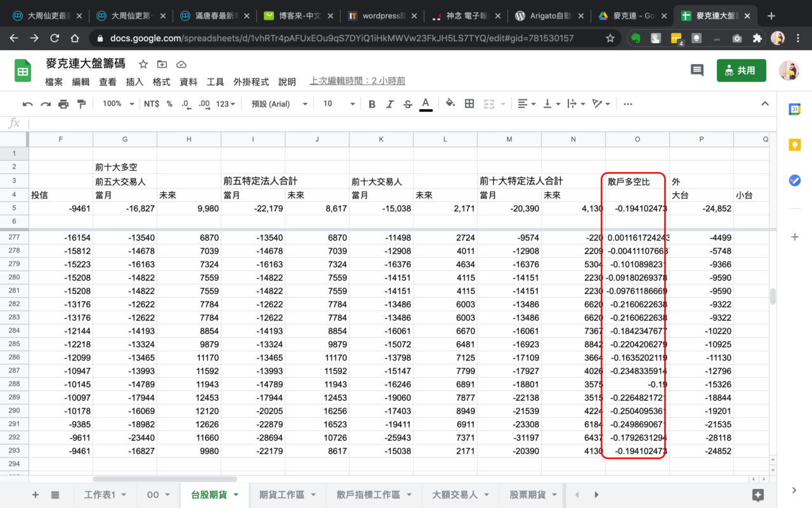This screenshot has width=812, height=508.
Task: Switch to the 期貨工作區 sheet tab
Action: click(x=282, y=495)
